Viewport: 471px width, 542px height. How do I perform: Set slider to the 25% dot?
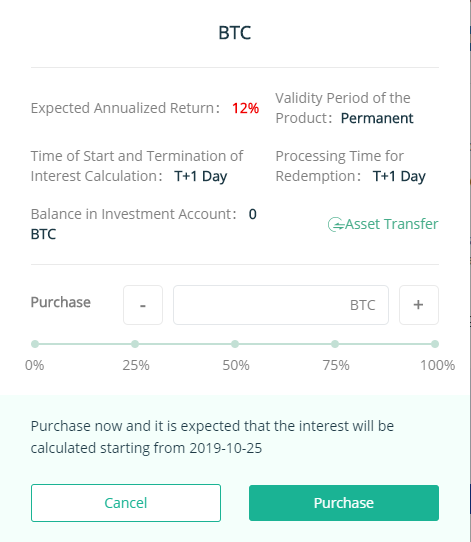135,344
